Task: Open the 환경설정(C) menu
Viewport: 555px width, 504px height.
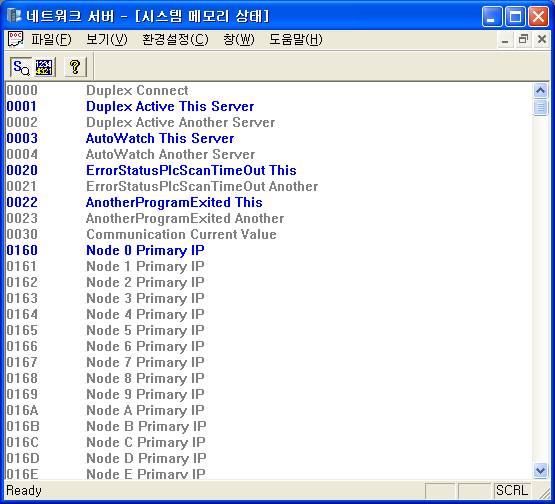Action: click(175, 39)
